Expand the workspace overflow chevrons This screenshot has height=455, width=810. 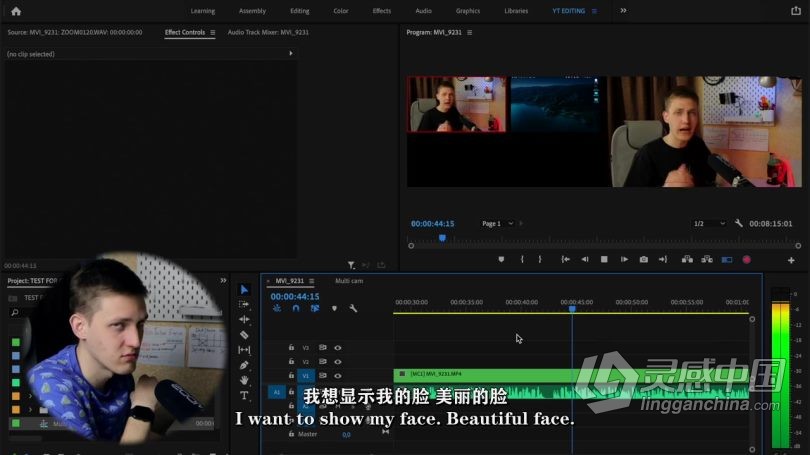pos(623,11)
